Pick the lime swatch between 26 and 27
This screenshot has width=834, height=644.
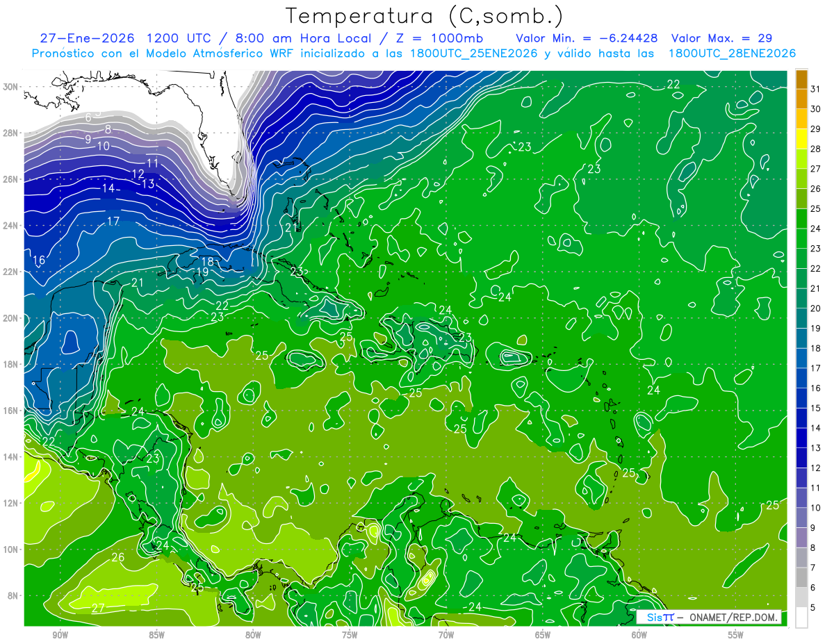tap(801, 179)
